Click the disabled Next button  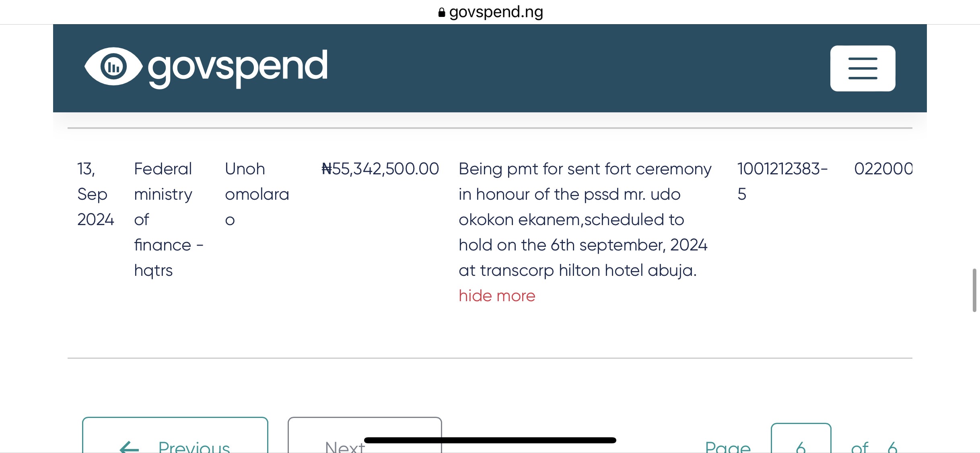tap(364, 435)
